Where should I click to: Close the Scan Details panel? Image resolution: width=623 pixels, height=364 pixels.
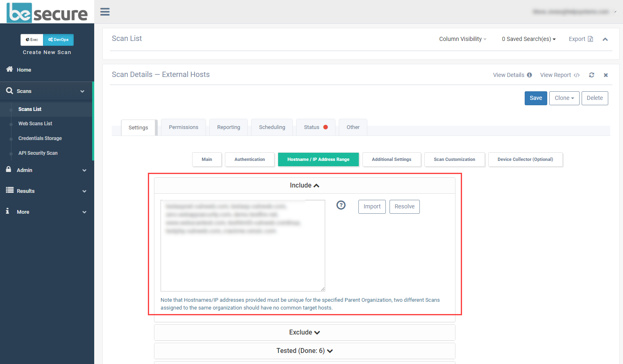606,75
